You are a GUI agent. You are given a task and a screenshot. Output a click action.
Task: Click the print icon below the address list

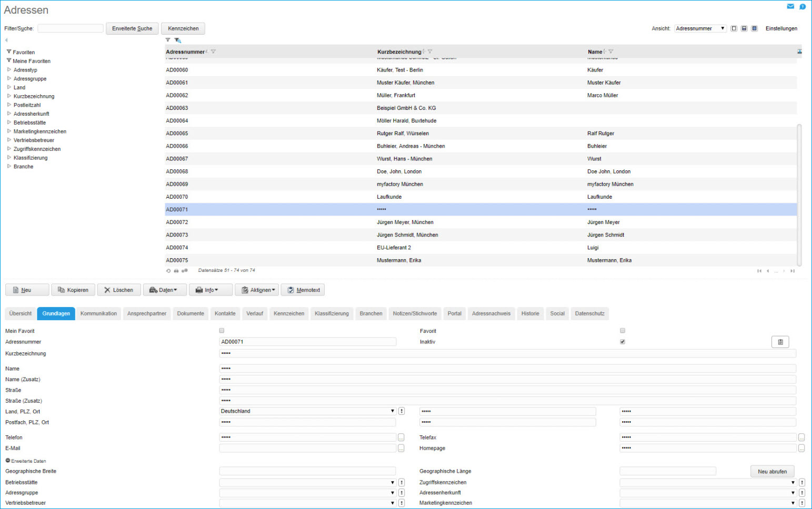(176, 271)
